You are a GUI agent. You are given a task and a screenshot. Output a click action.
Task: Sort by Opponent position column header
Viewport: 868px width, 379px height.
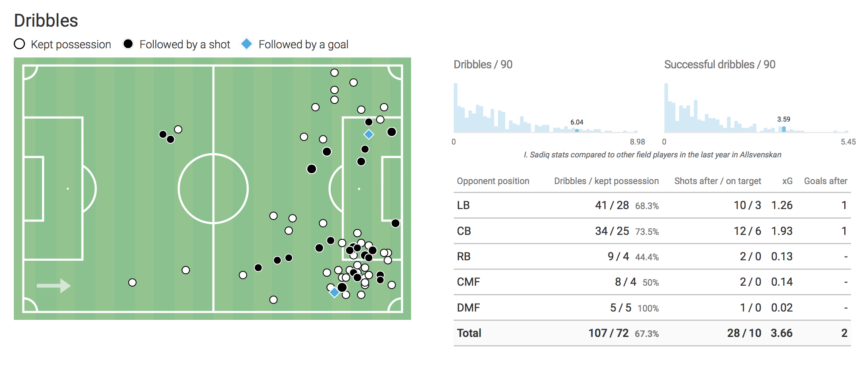[493, 181]
